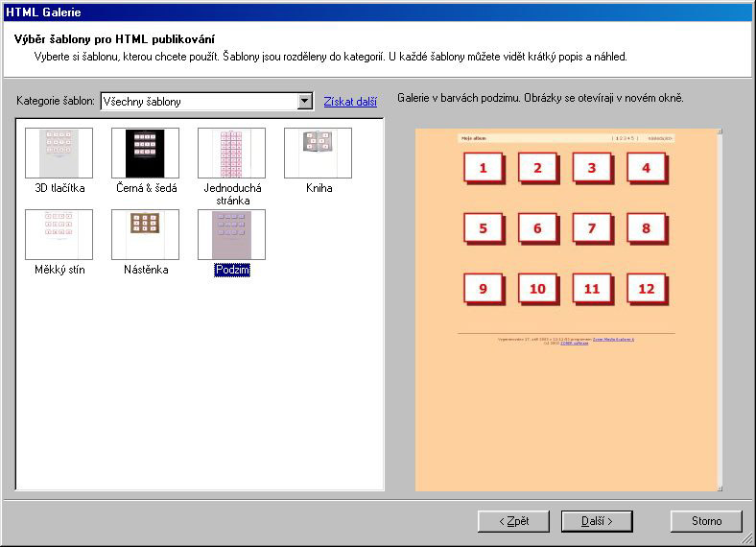Cancel the wizard with Storno
This screenshot has height=547, width=756.
click(x=706, y=521)
